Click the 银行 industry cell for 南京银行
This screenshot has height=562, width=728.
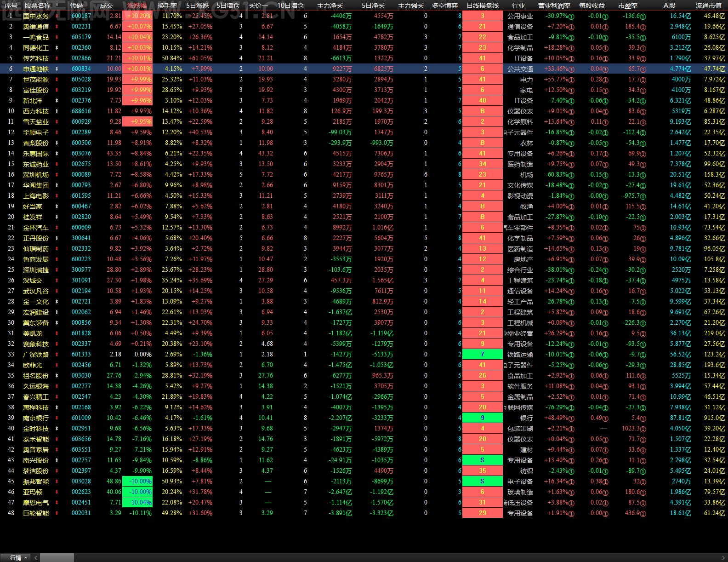coord(527,418)
